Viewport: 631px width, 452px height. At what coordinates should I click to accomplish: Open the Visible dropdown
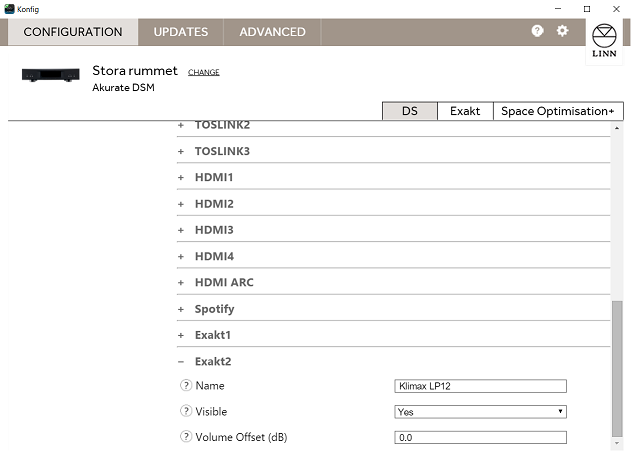pyautogui.click(x=481, y=412)
